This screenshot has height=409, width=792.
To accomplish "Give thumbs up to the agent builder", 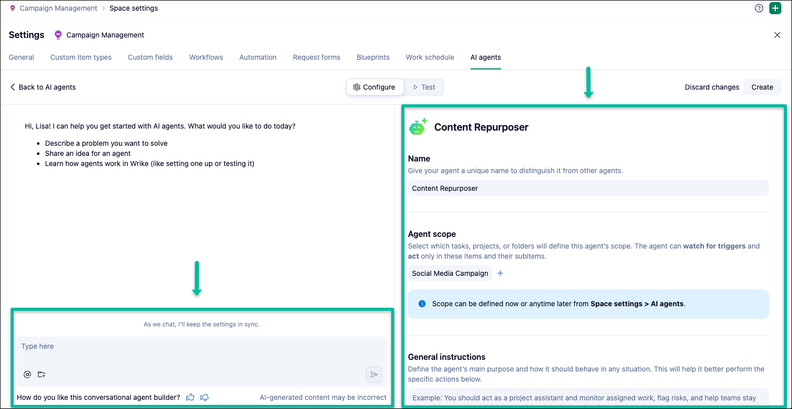I will pos(190,397).
